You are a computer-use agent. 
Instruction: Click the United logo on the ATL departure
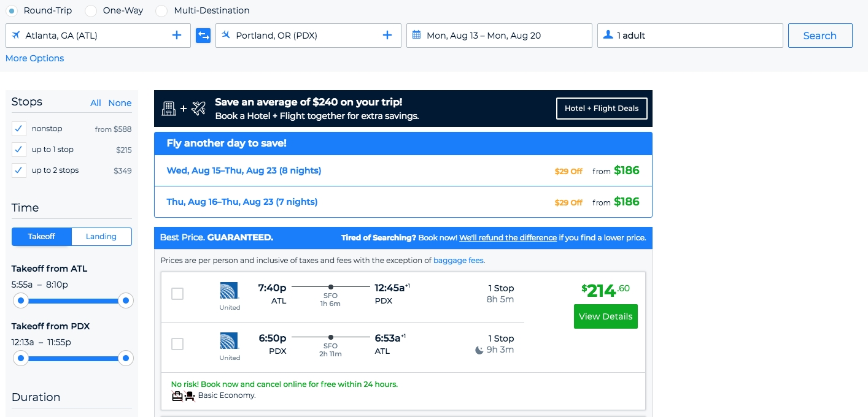click(x=230, y=291)
